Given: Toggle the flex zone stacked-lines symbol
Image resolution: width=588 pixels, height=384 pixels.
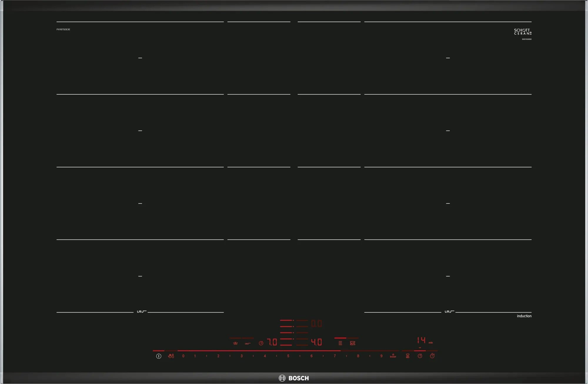Looking at the screenshot, I should pos(340,343).
